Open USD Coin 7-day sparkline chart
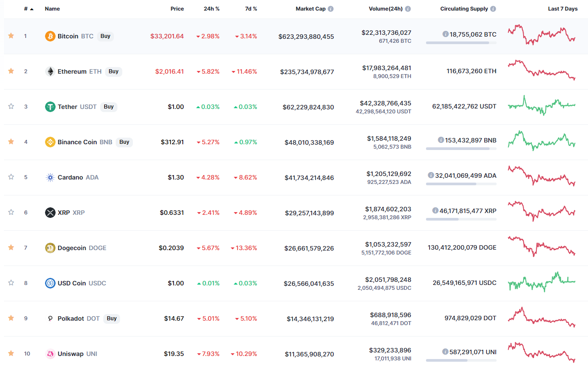This screenshot has height=367, width=588. [x=542, y=282]
